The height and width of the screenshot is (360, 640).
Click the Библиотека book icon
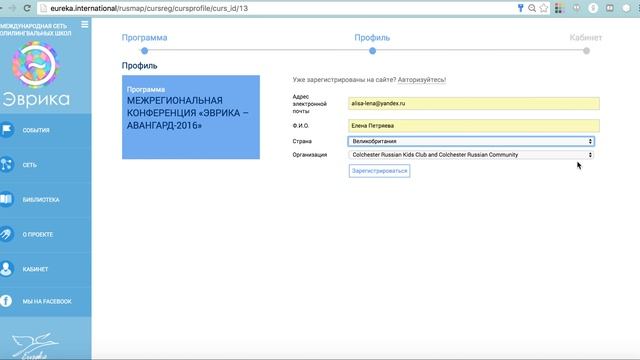pos(7,199)
